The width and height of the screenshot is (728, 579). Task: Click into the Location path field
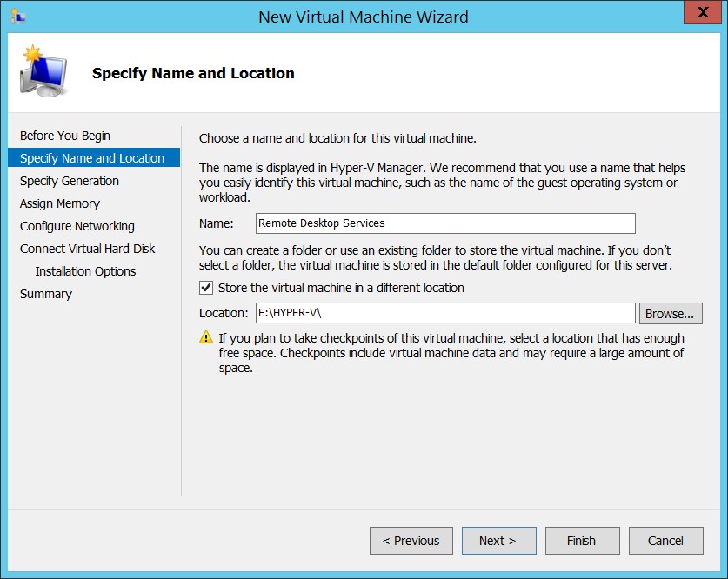(445, 313)
